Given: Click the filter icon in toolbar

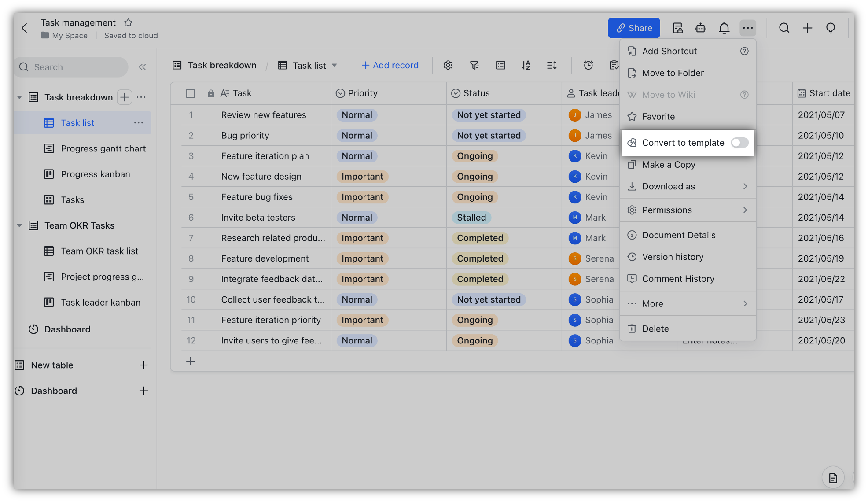Looking at the screenshot, I should pyautogui.click(x=474, y=65).
